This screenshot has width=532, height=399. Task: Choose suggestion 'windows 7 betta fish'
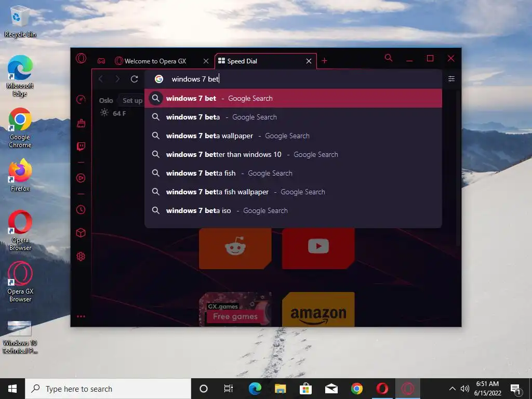click(x=293, y=173)
